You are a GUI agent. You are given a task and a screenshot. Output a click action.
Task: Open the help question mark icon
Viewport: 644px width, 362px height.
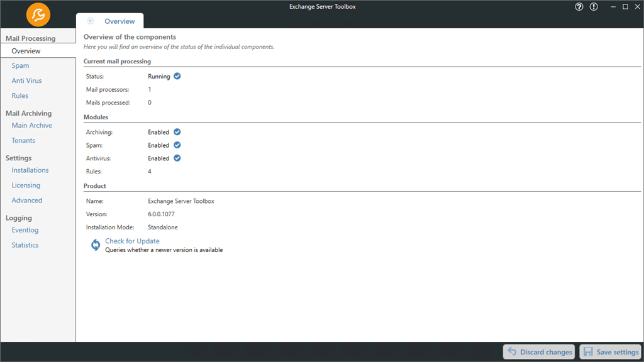[x=579, y=7]
